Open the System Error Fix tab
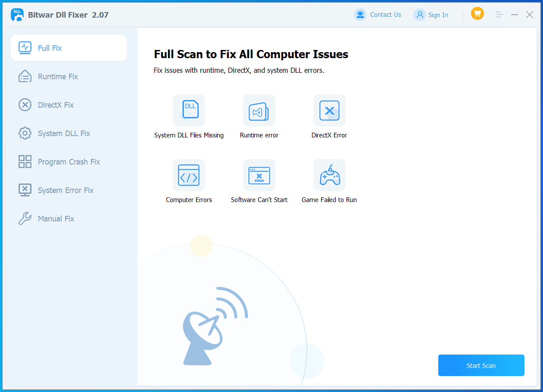 pyautogui.click(x=69, y=190)
